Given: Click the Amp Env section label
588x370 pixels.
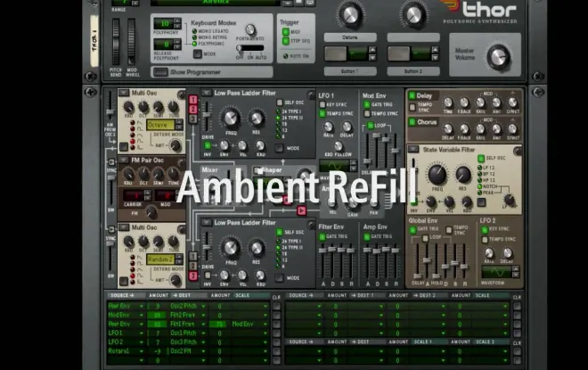Looking at the screenshot, I should 375,227.
